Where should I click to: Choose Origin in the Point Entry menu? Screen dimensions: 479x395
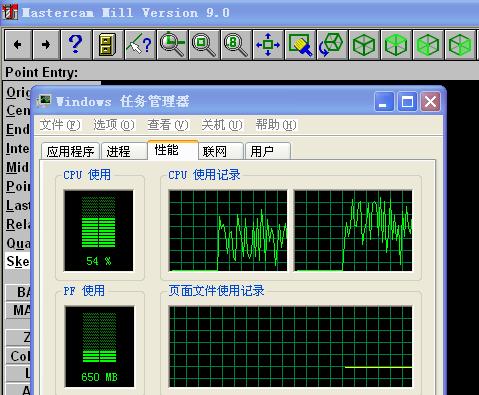pos(18,92)
